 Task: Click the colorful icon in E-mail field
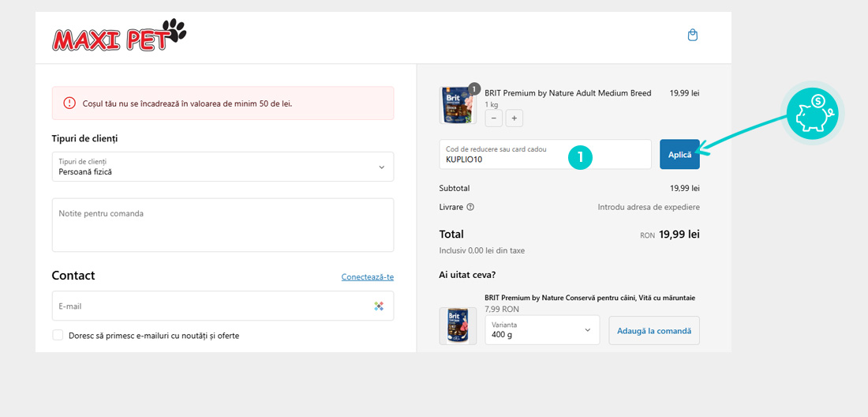(379, 306)
